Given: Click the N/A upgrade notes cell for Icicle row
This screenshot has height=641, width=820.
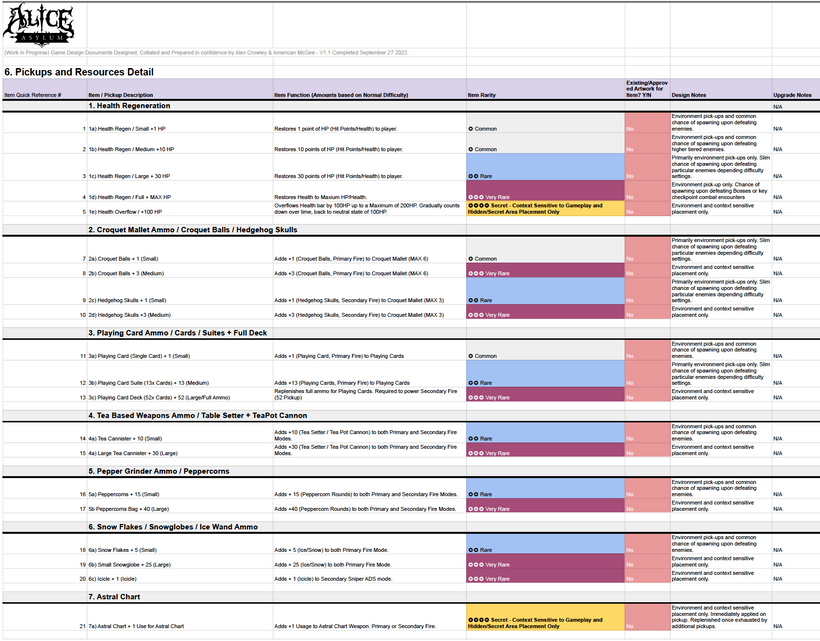Looking at the screenshot, I should pos(795,576).
